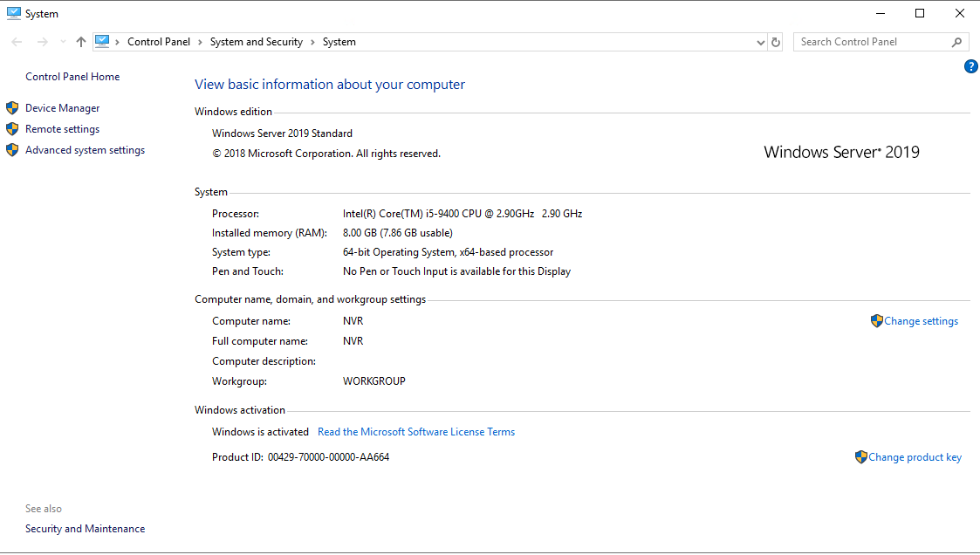Refresh the System page
Viewport: 980px width, 555px height.
(x=776, y=42)
